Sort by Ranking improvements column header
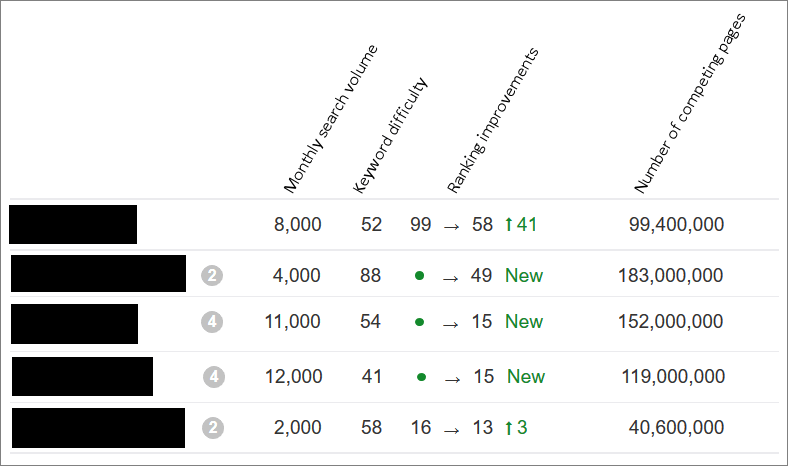 tap(492, 120)
